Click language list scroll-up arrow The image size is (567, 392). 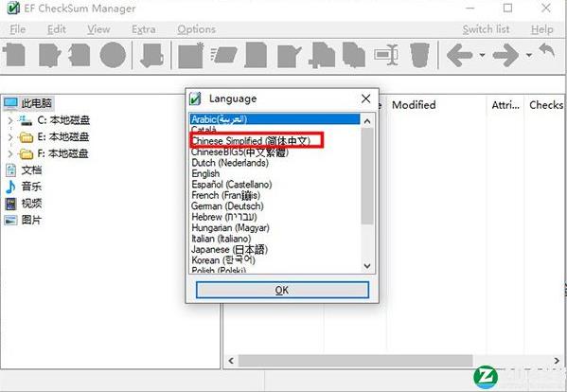click(367, 121)
